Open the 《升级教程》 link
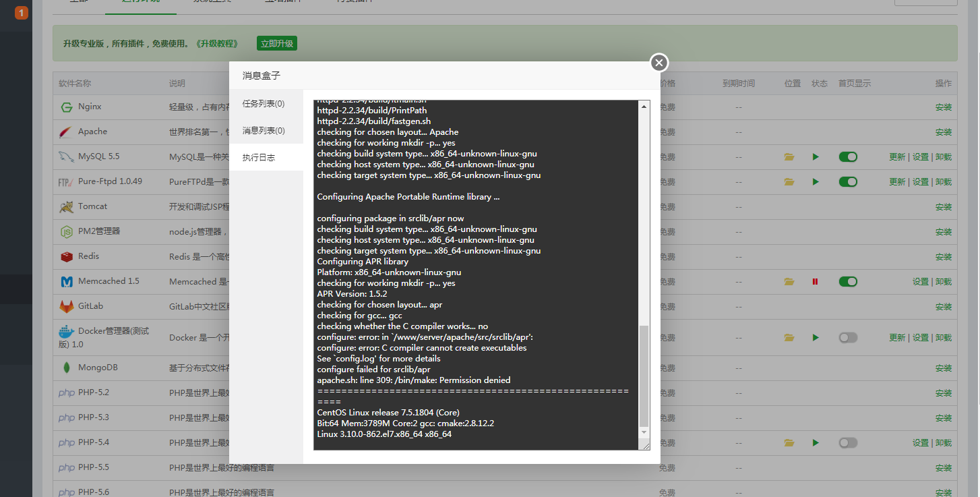980x497 pixels. [217, 44]
